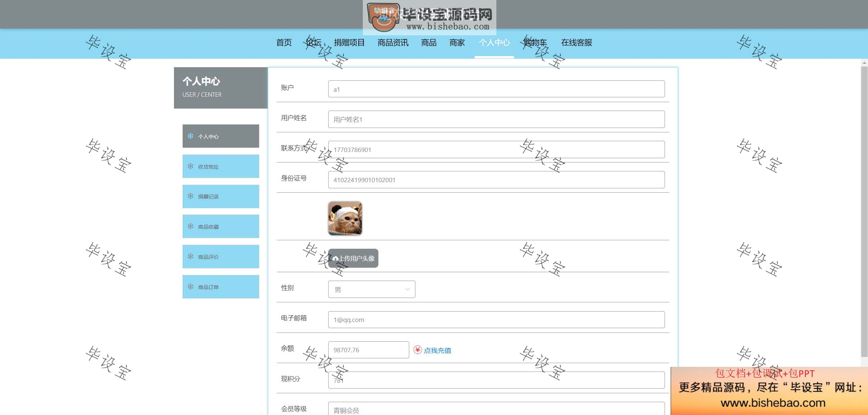Click the 毕设宝 logo in the header
868x415 pixels.
430,18
